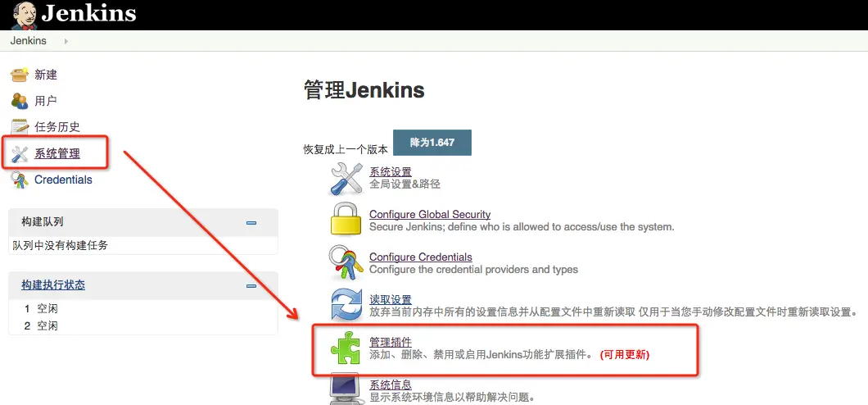Viewport: 868px width, 405px height.
Task: Click the 管理插件 puzzle piece icon
Action: tap(346, 348)
